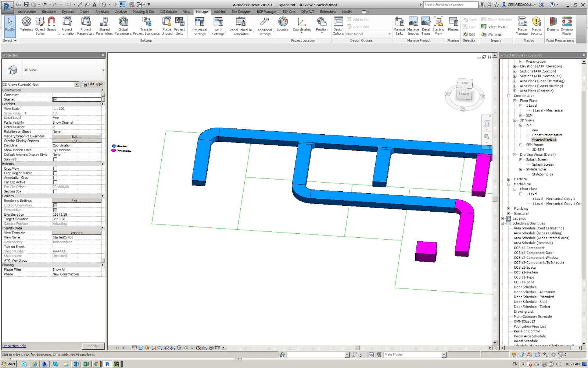588x368 pixels.
Task: Launch the Macro Manager
Action: (522, 24)
